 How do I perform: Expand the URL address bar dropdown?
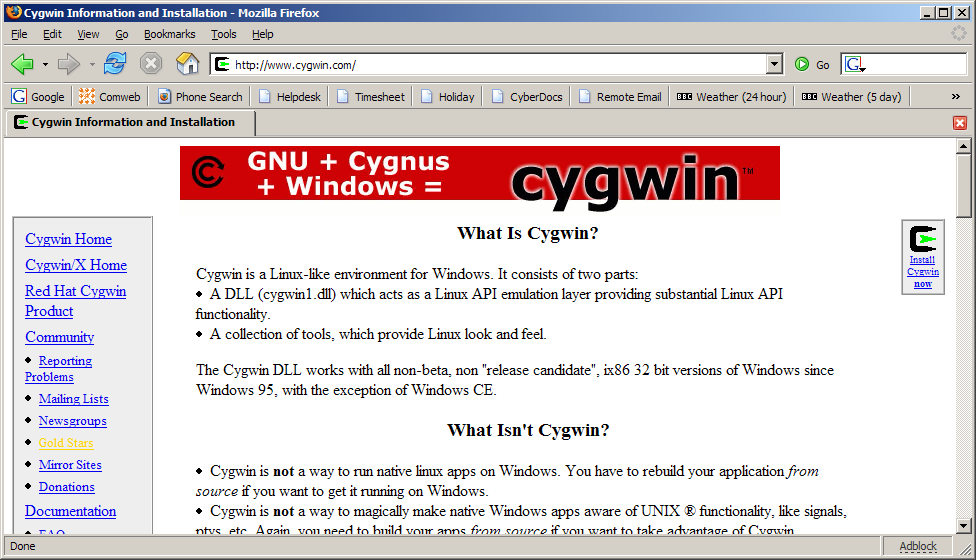tap(774, 65)
